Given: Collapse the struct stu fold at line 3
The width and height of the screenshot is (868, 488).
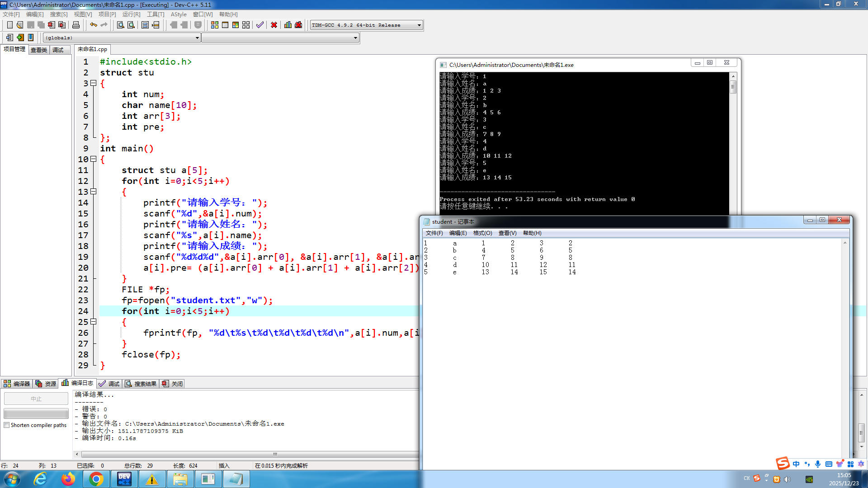Looking at the screenshot, I should click(94, 83).
